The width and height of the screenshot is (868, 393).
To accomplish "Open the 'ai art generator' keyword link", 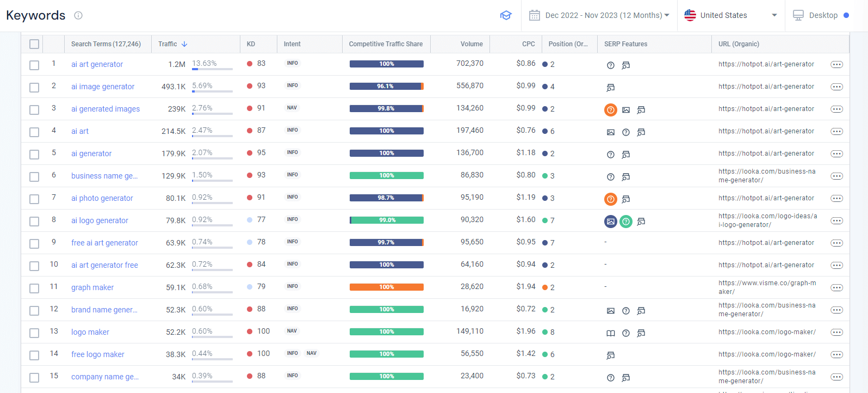I will [97, 64].
